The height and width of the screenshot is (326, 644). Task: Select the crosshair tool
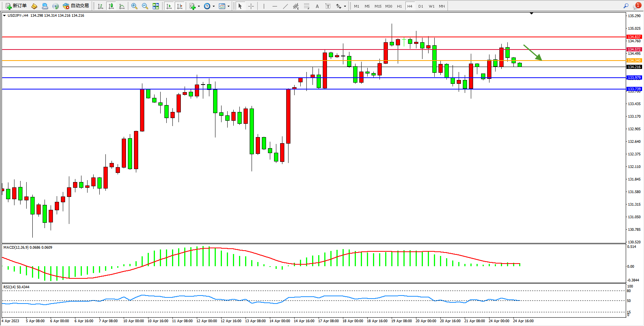click(x=251, y=6)
